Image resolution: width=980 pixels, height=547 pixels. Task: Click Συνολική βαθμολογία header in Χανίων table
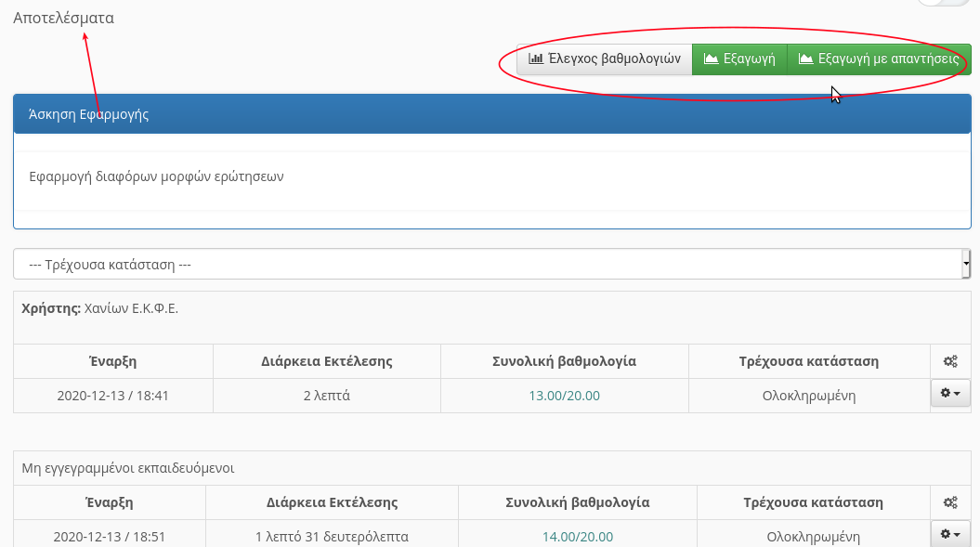coord(565,361)
